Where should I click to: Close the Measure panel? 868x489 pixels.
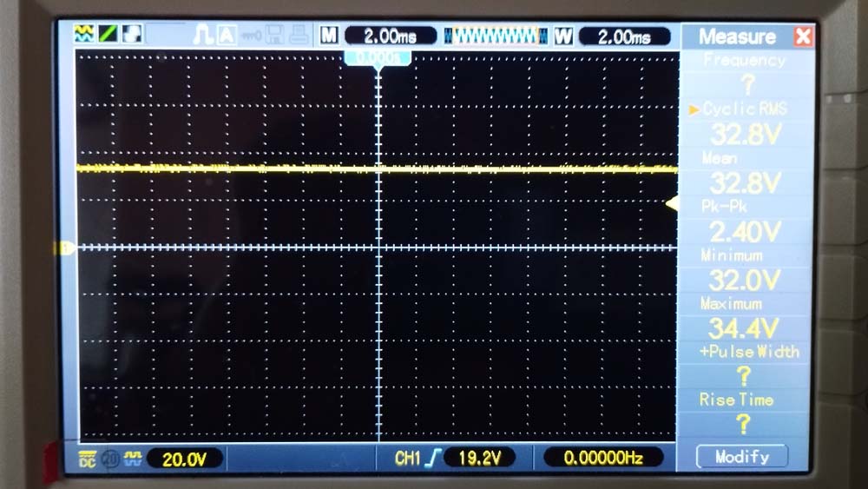[803, 36]
